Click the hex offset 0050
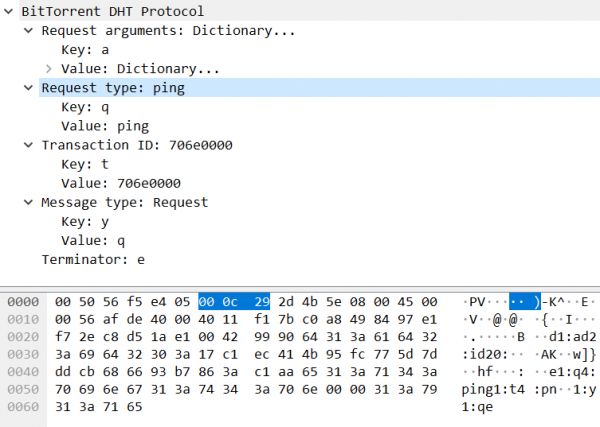Image resolution: width=600 pixels, height=427 pixels. 23,390
